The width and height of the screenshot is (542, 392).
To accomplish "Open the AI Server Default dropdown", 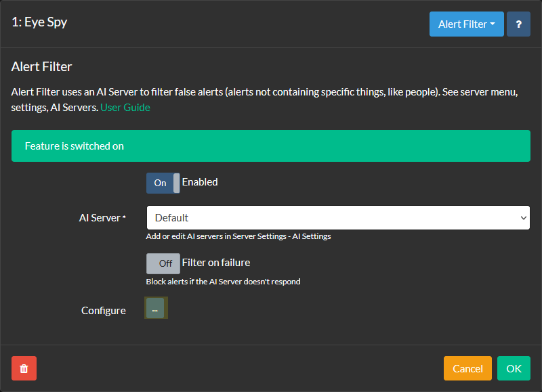I will [338, 217].
